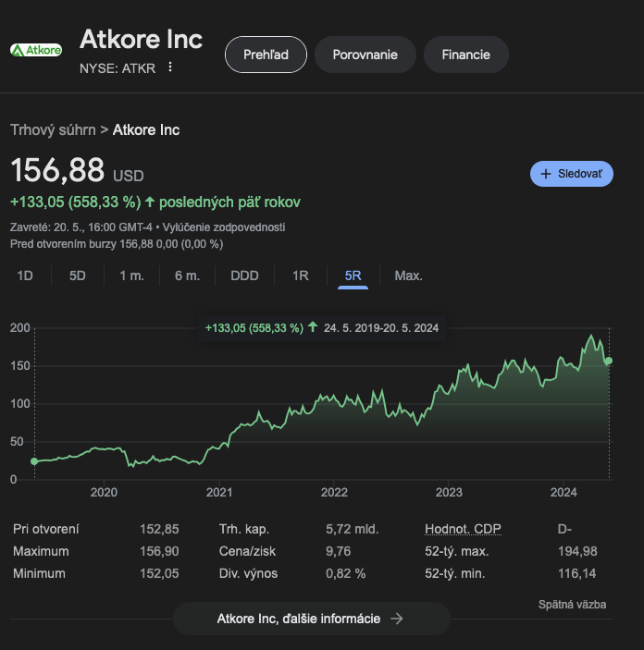Click the arrow icon after ďalšie informácie

coord(397,619)
